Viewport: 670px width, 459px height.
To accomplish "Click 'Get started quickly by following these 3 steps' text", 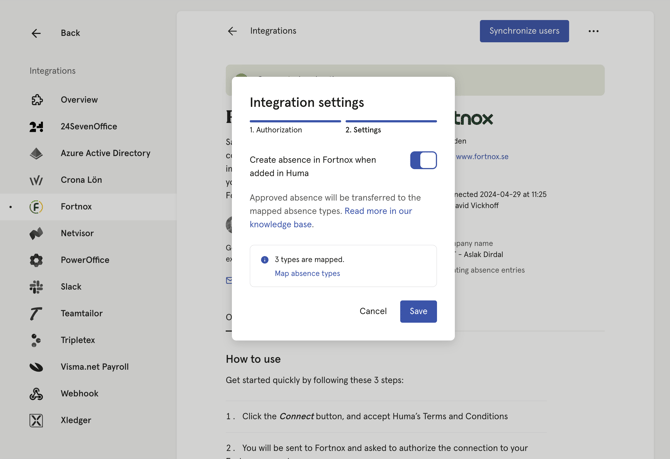I will [x=314, y=380].
